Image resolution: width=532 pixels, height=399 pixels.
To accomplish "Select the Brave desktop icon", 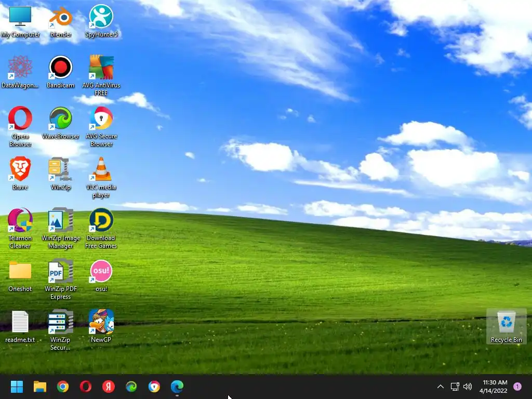I will click(x=20, y=174).
